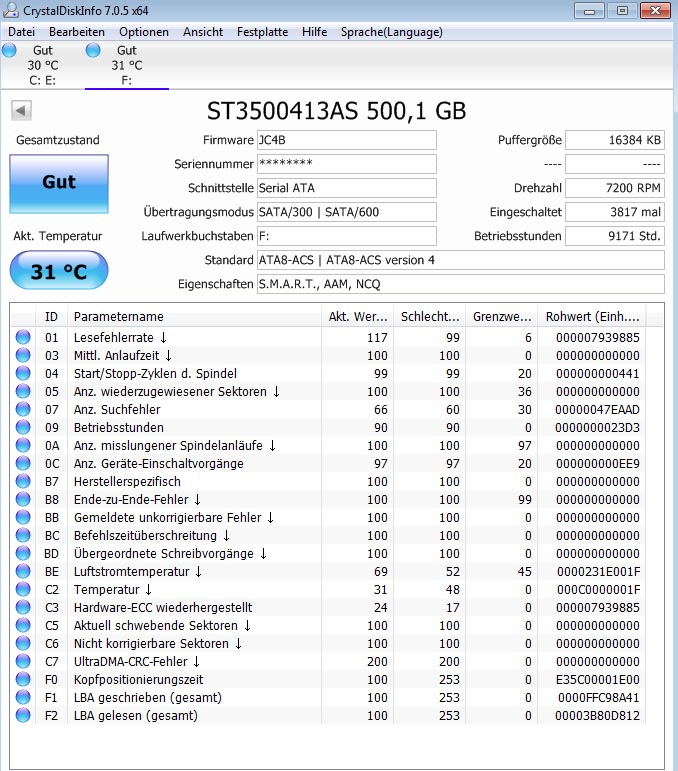The width and height of the screenshot is (678, 771).
Task: Click the Laufwerkbuchstaben field F:
Action: click(x=347, y=236)
